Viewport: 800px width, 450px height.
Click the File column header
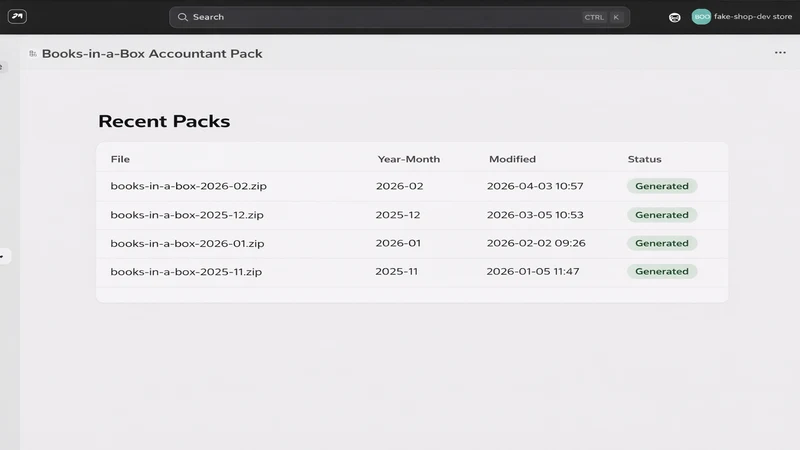tap(120, 159)
